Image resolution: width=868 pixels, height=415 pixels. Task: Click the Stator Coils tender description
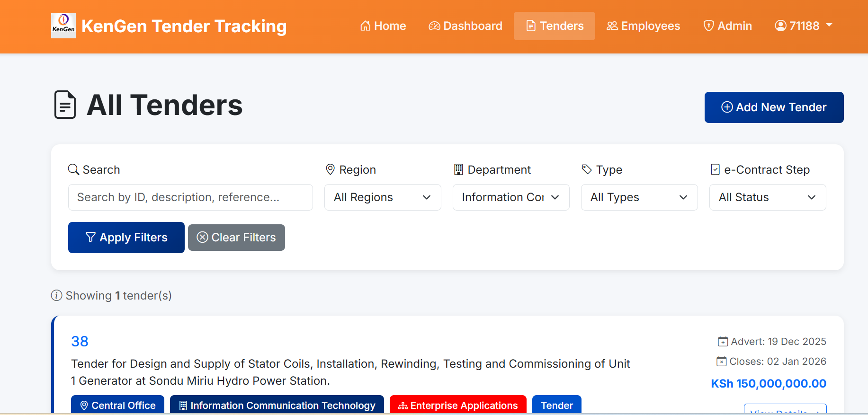point(350,372)
